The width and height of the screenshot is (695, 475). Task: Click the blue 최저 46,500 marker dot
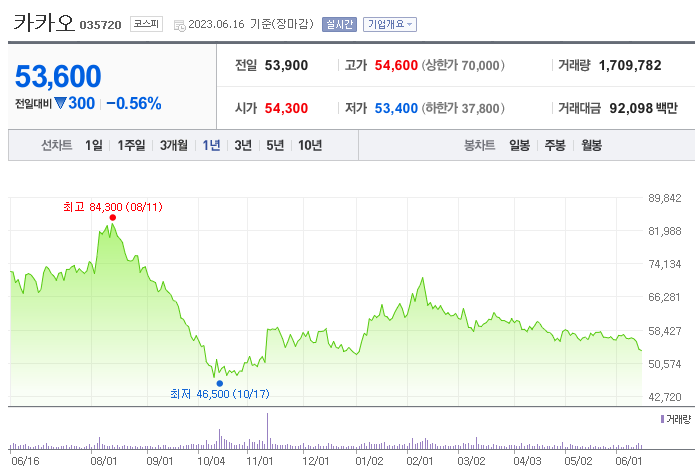coord(219,383)
